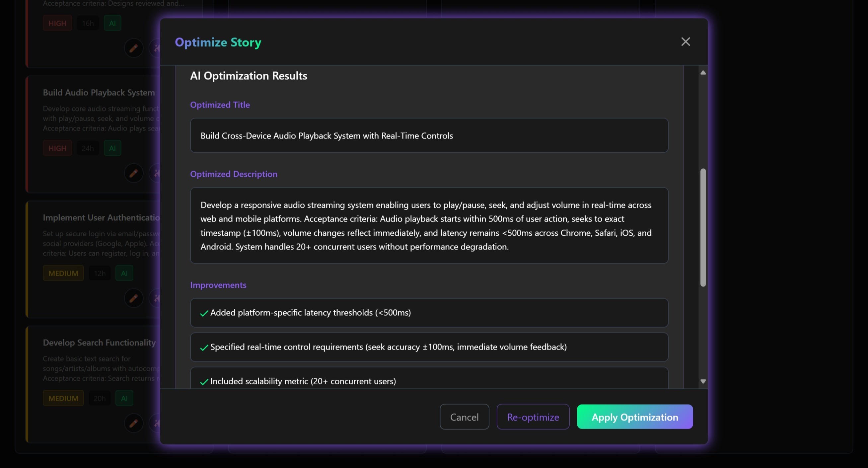Click the checkmark beside real-time control requirements
This screenshot has height=468, width=868.
(x=204, y=348)
